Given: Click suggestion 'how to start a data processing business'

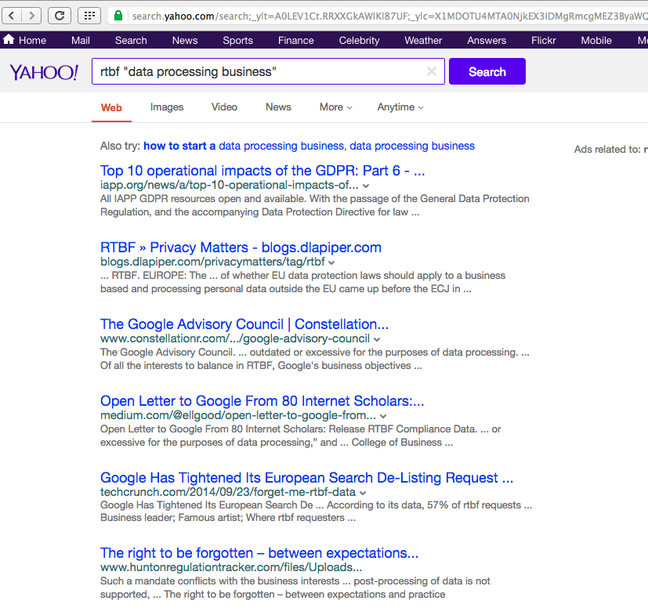Looking at the screenshot, I should coord(243,146).
